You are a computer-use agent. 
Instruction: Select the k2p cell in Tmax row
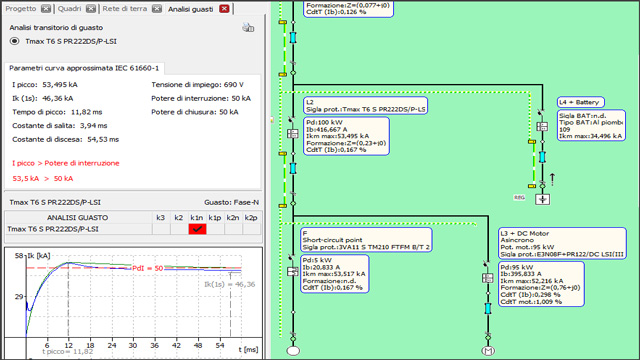pos(251,229)
